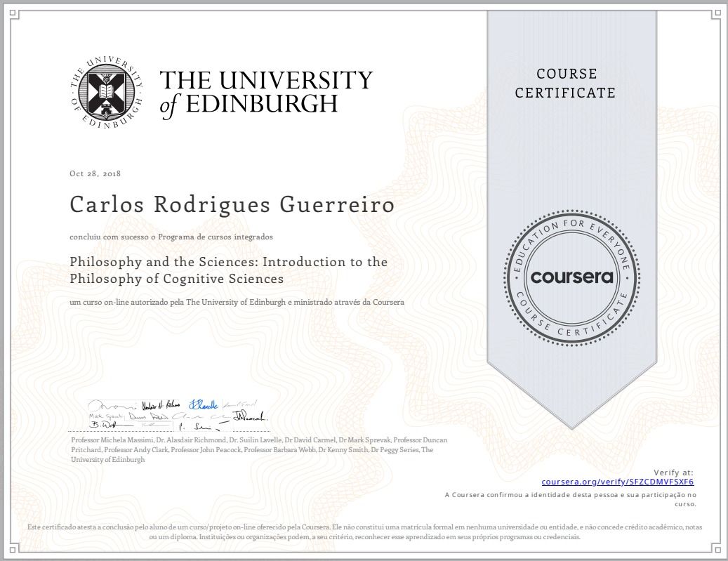The width and height of the screenshot is (728, 561).
Task: Click the Coursera circular seal badge
Action: click(x=571, y=277)
